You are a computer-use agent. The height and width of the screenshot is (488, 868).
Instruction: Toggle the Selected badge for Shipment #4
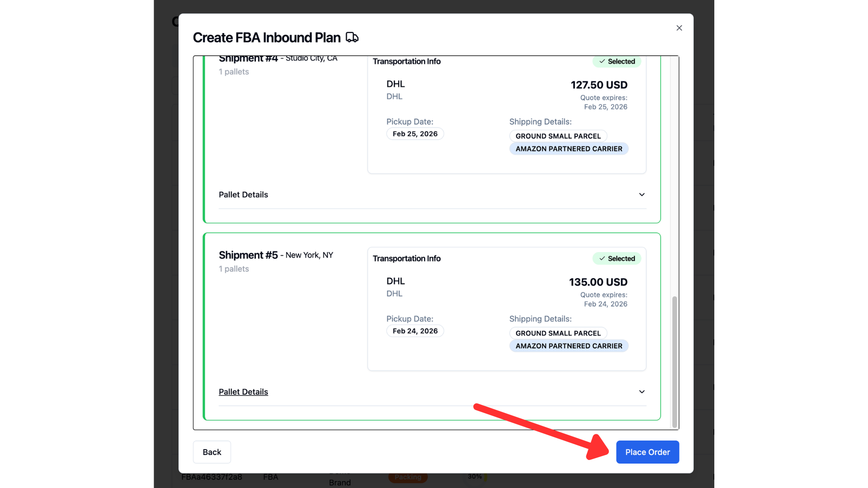617,61
